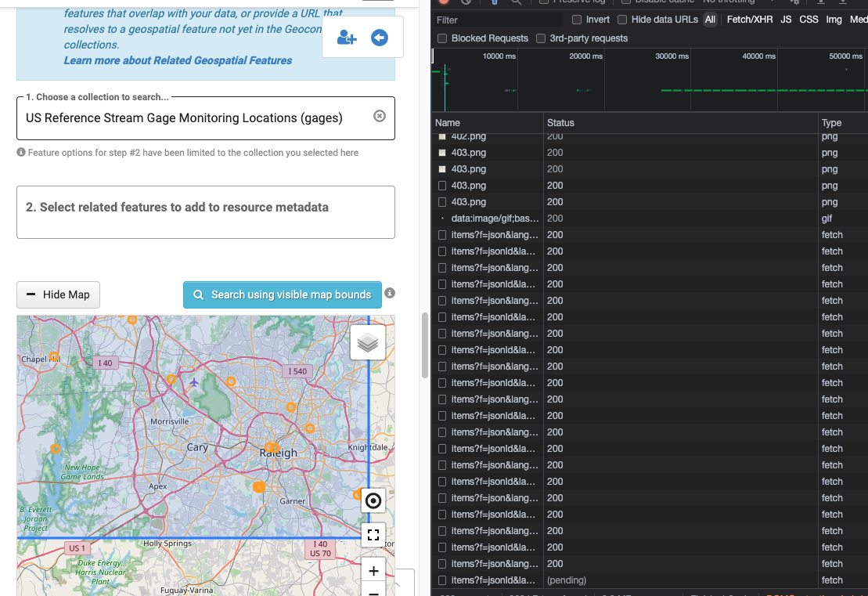This screenshot has width=868, height=596.
Task: Click the I 540 highway shield on map
Action: coord(297,371)
